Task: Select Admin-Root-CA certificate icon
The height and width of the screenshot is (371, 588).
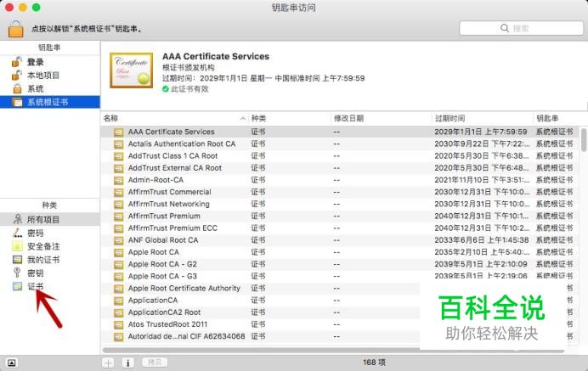Action: pyautogui.click(x=118, y=180)
